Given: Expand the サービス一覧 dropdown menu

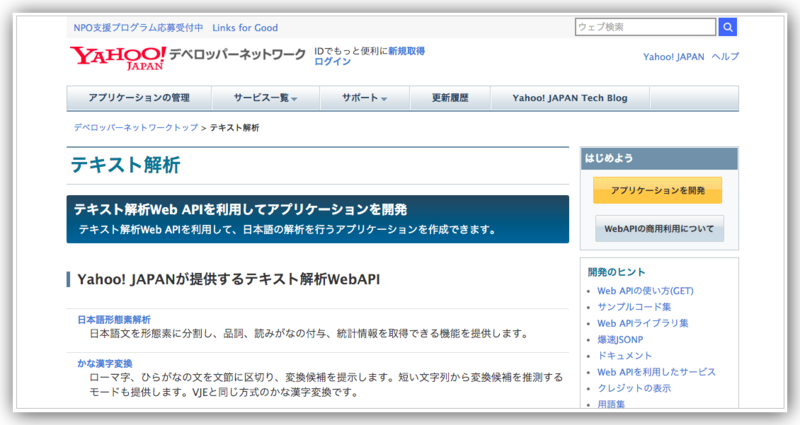Looking at the screenshot, I should pos(265,98).
